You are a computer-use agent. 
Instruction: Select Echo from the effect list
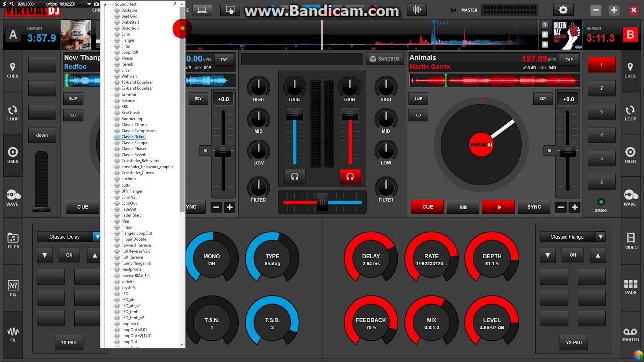tap(126, 34)
